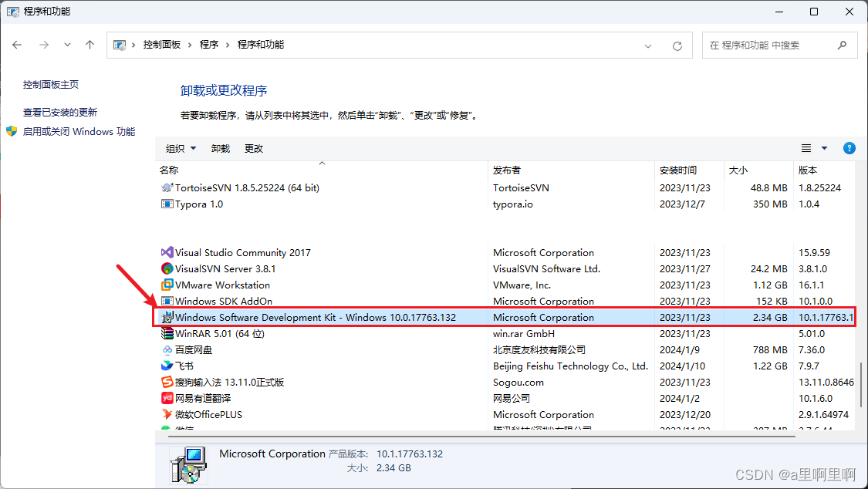Click the shield icon beside Windows 功能

pos(12,132)
